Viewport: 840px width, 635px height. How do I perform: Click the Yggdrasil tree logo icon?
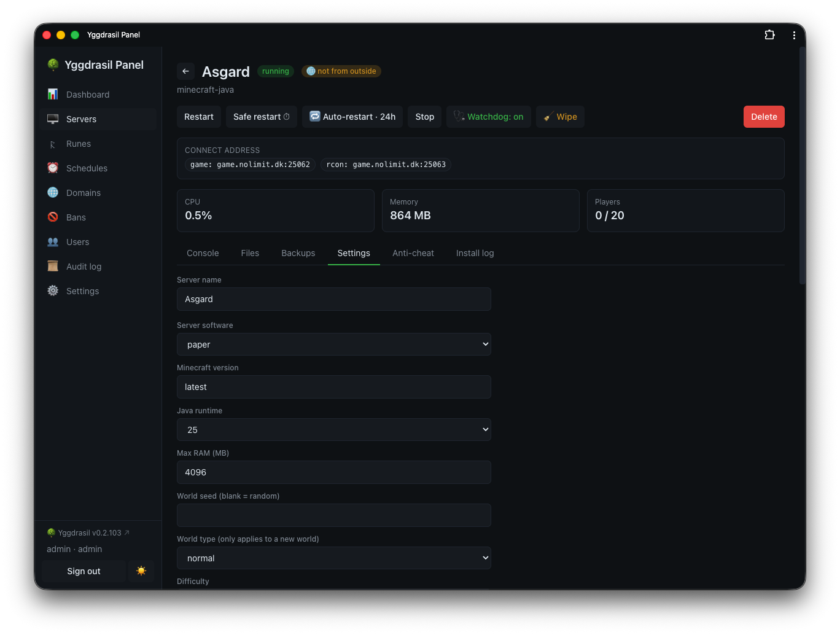[x=53, y=64]
